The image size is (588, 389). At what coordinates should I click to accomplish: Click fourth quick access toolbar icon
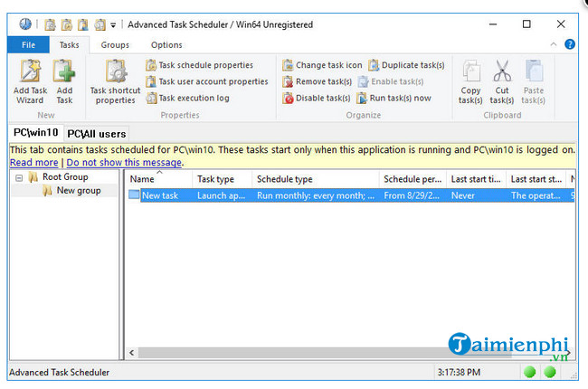click(100, 24)
